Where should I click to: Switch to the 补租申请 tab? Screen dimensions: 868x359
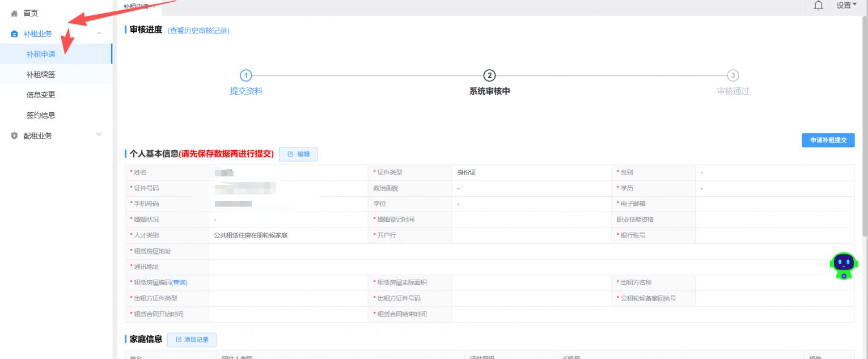[x=137, y=6]
